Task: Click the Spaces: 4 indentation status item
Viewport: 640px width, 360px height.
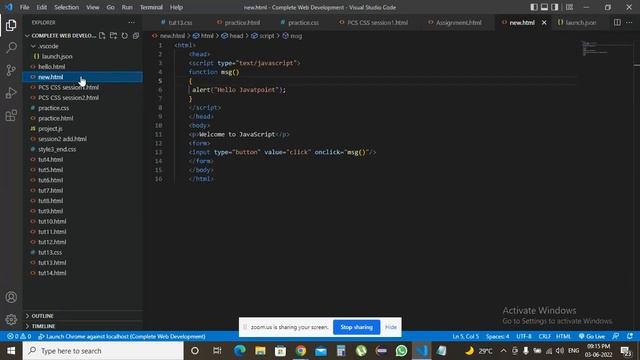Action: (x=497, y=336)
